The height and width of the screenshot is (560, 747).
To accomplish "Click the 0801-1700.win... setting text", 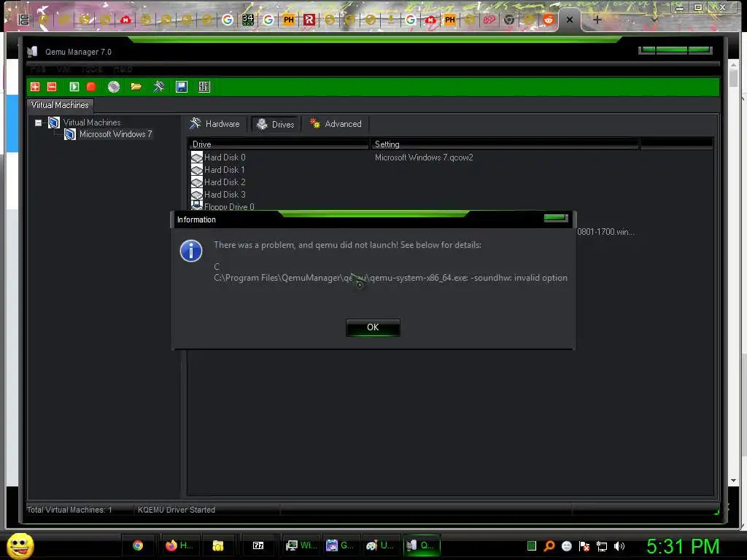I will (x=605, y=232).
